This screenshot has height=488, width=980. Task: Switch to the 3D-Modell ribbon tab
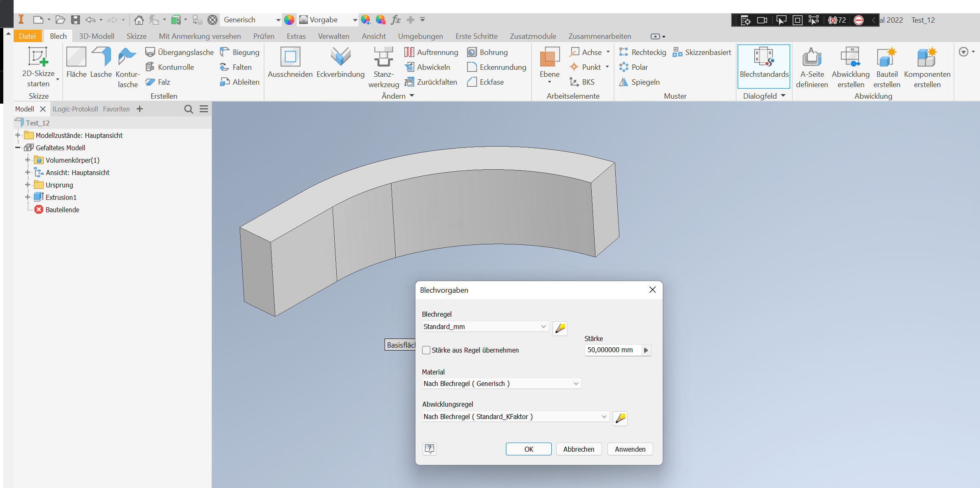point(97,36)
